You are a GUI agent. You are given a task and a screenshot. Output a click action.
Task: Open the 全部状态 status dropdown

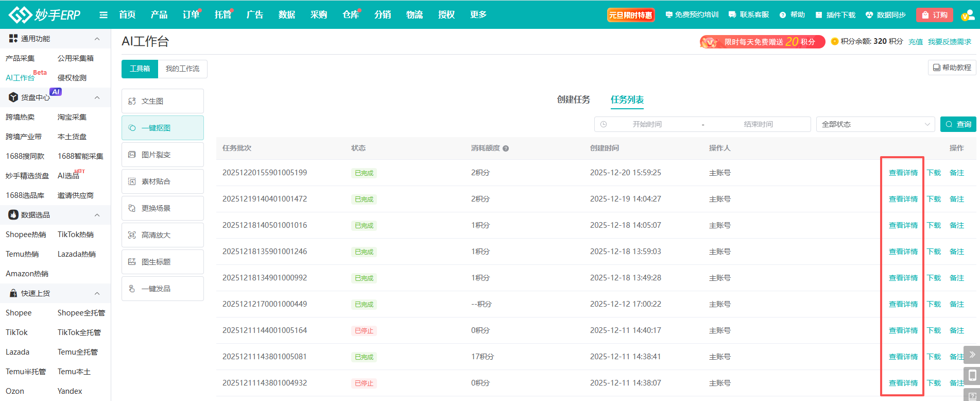[x=875, y=124]
